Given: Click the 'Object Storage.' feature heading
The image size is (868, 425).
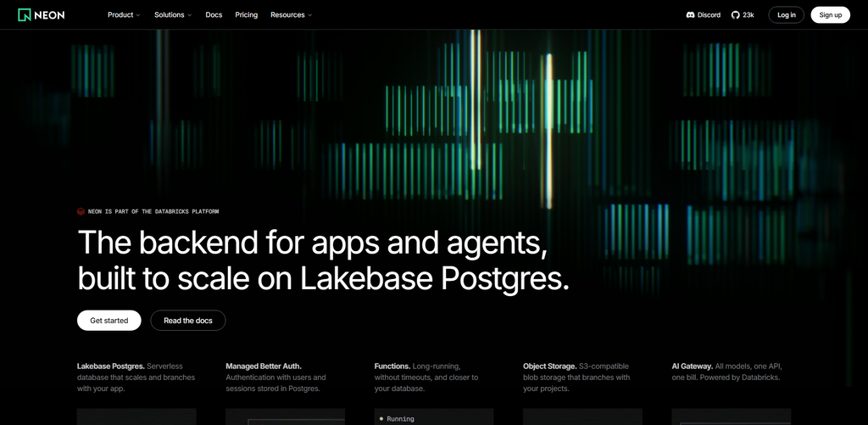Looking at the screenshot, I should coord(550,366).
